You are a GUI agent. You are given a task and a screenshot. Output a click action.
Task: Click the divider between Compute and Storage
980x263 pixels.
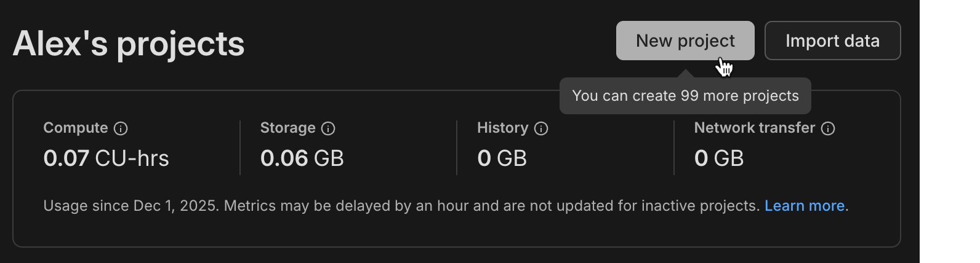point(240,147)
